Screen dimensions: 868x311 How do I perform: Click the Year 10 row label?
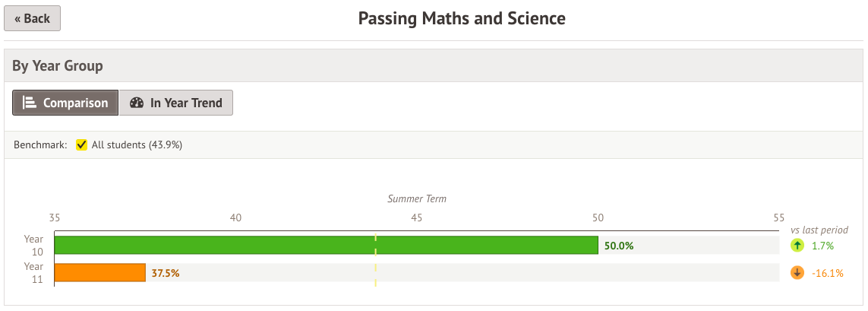[x=33, y=245]
